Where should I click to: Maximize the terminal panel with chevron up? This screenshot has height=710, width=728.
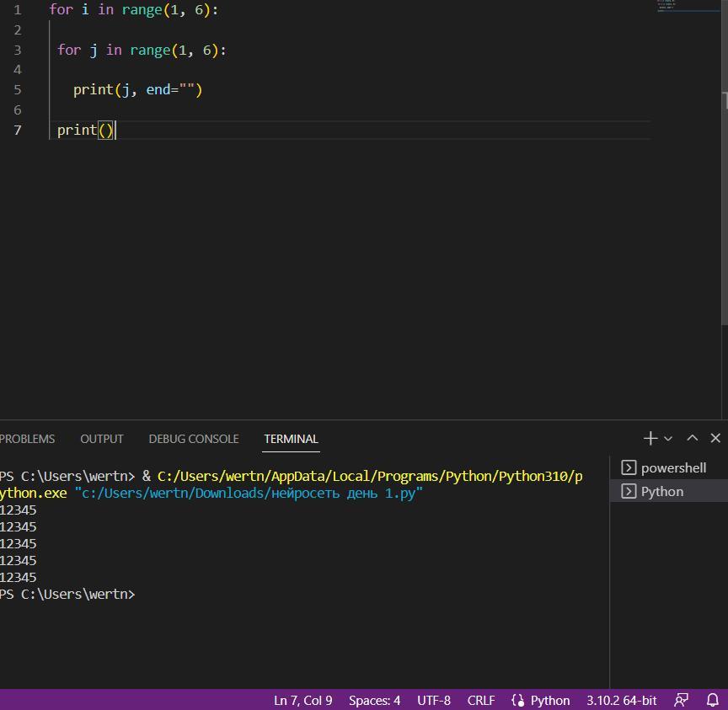click(x=693, y=438)
